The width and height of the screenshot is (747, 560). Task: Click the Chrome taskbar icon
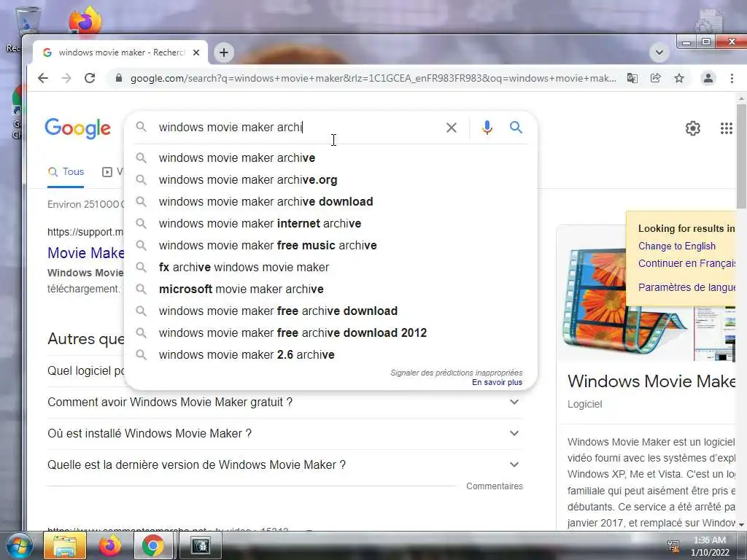[152, 545]
